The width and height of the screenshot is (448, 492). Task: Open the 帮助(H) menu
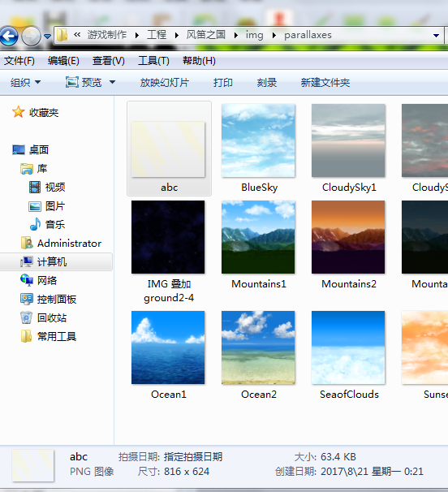[x=199, y=61]
